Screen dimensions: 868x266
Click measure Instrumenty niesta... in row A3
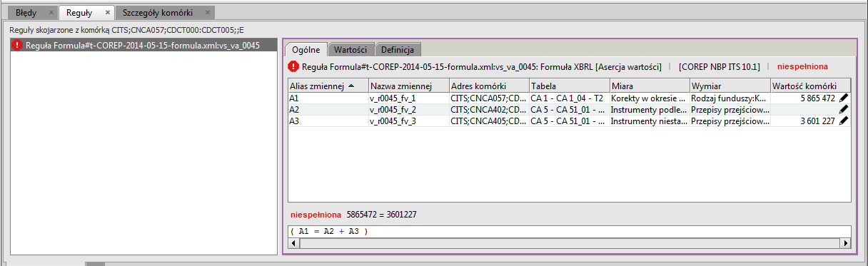pos(650,121)
